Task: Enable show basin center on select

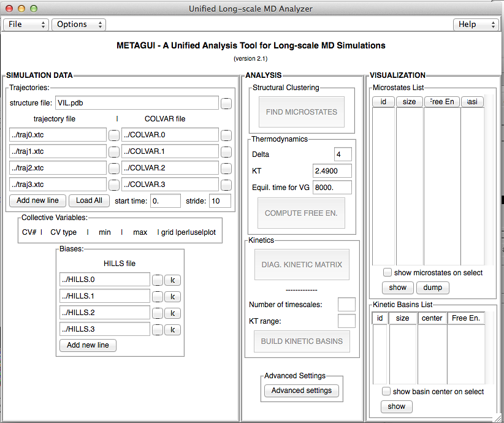Action: pyautogui.click(x=386, y=391)
